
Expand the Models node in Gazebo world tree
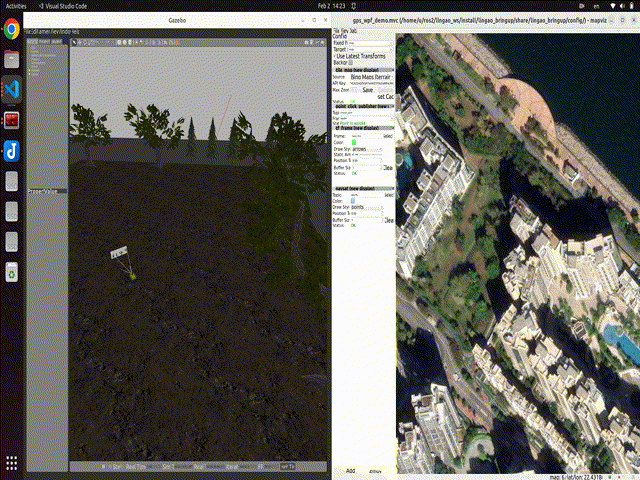(x=30, y=70)
